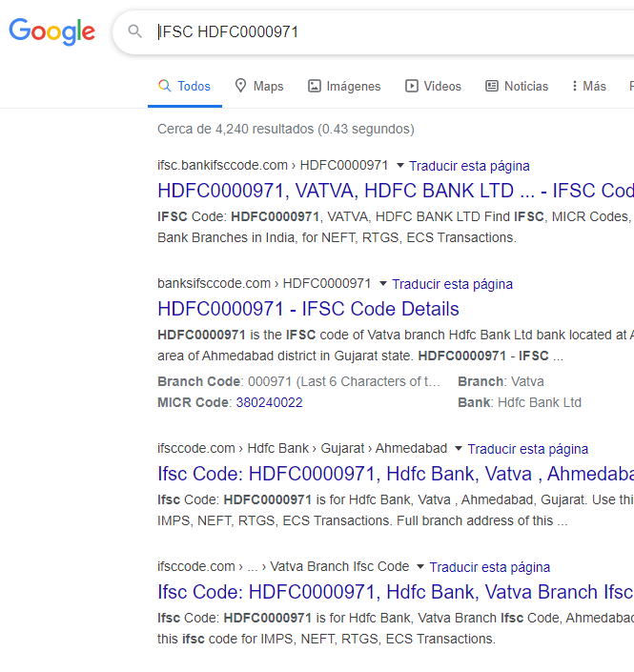Click Traducir esta página for banksifsccode.com result
634x672 pixels.
tap(452, 284)
